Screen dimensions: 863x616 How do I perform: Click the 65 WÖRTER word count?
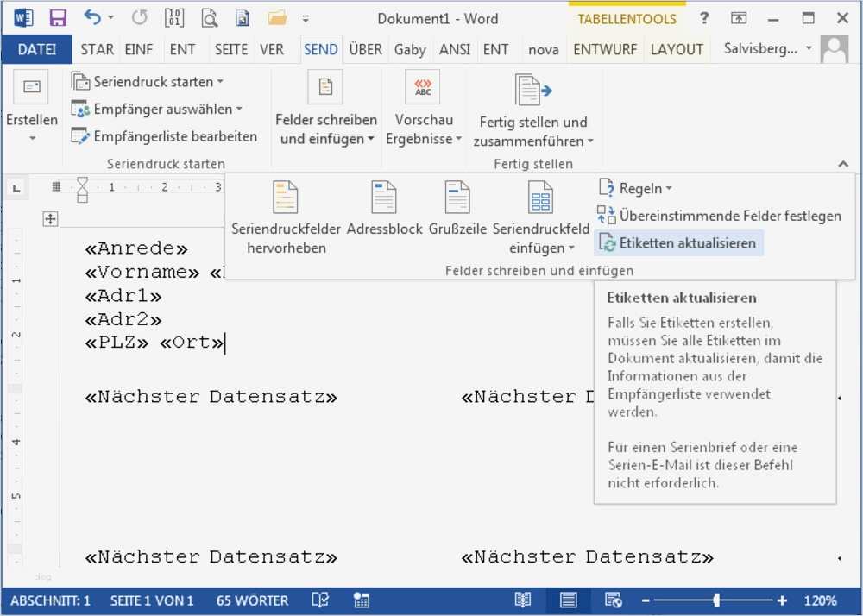point(251,600)
